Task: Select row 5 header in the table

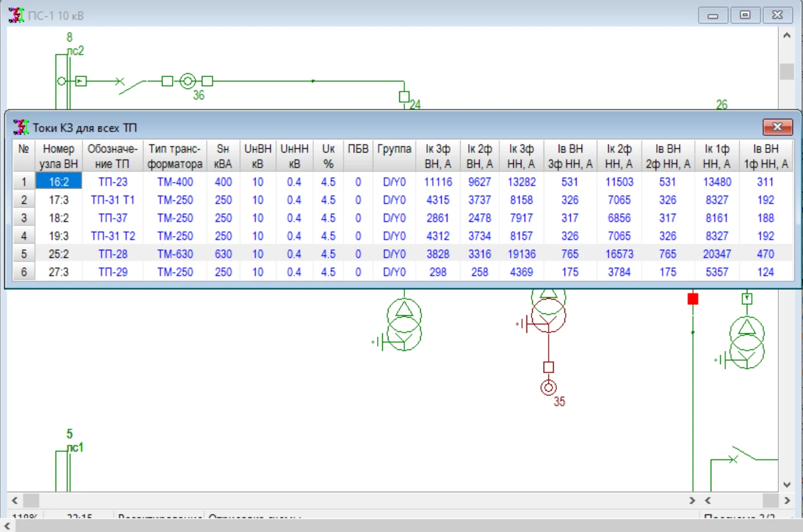Action: click(x=24, y=254)
